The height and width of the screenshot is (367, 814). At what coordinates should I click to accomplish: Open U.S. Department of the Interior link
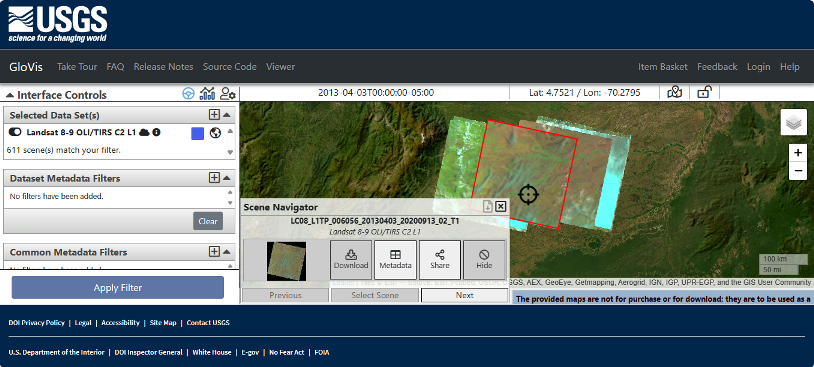[57, 352]
